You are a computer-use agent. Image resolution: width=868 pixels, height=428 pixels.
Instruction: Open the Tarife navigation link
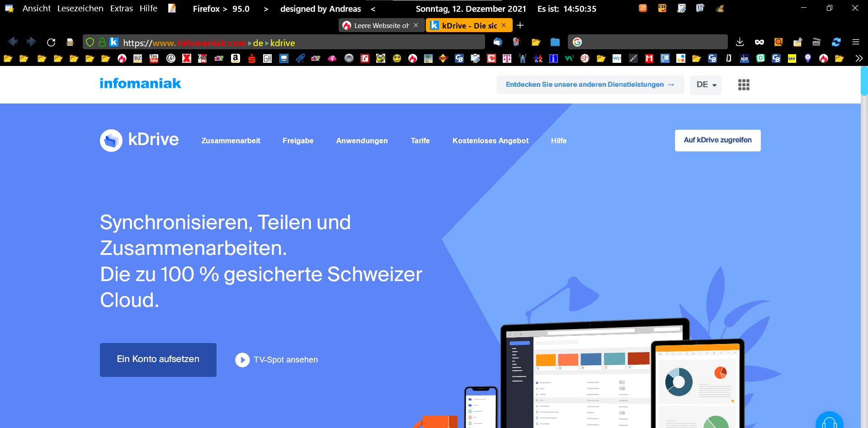point(420,141)
